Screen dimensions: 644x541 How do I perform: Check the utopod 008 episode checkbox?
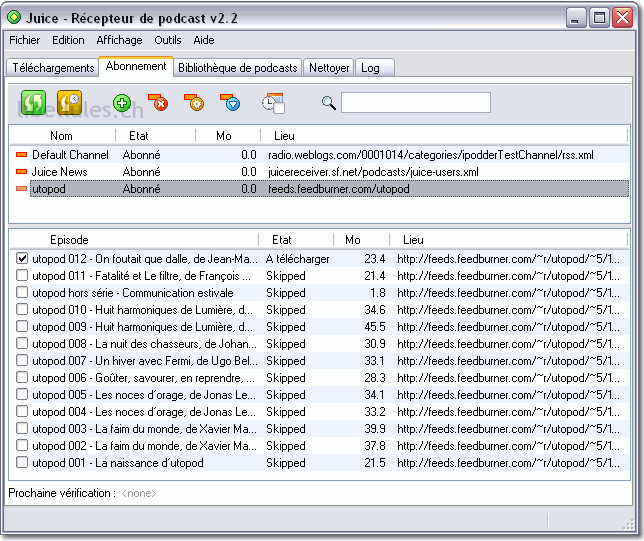pyautogui.click(x=22, y=343)
